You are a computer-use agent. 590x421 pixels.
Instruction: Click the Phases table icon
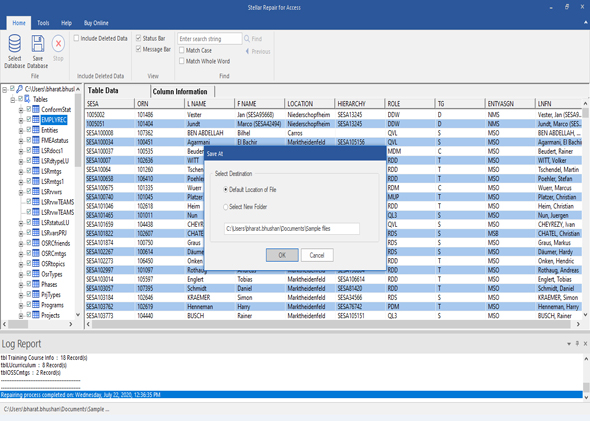[36, 284]
